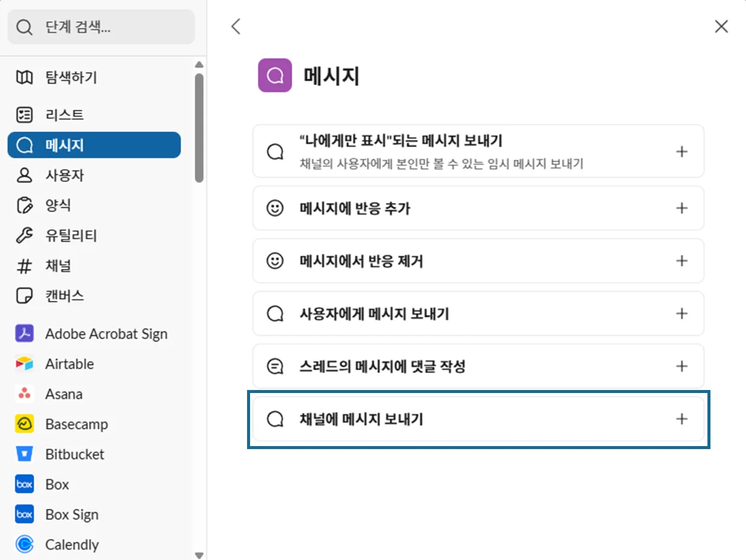Click the Box Sign icon

coord(24,514)
